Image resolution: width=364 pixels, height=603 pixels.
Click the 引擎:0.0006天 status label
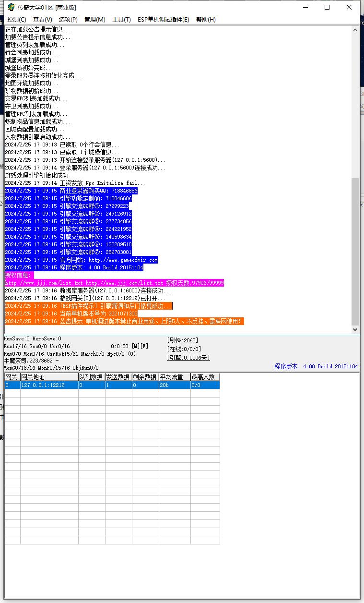coord(188,358)
